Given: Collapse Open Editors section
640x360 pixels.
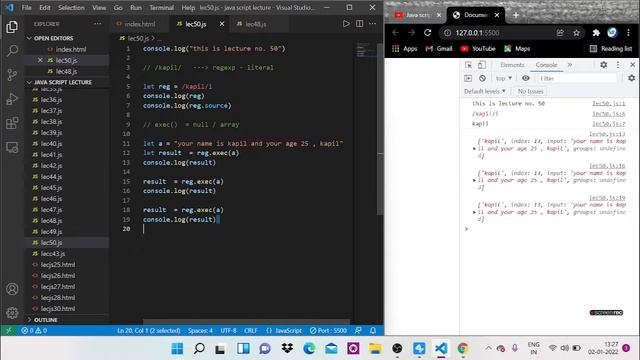Looking at the screenshot, I should click(x=53, y=38).
